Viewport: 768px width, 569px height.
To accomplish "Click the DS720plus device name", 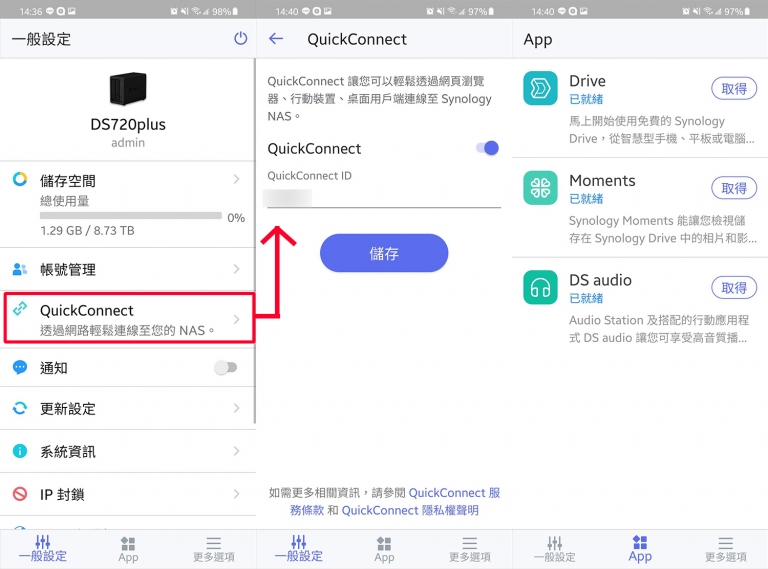I will click(x=128, y=124).
